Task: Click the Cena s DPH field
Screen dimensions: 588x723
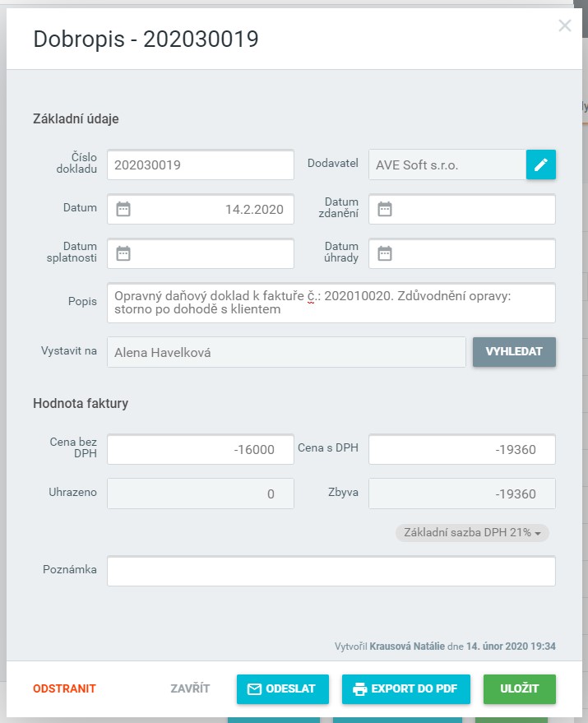Action: point(461,450)
